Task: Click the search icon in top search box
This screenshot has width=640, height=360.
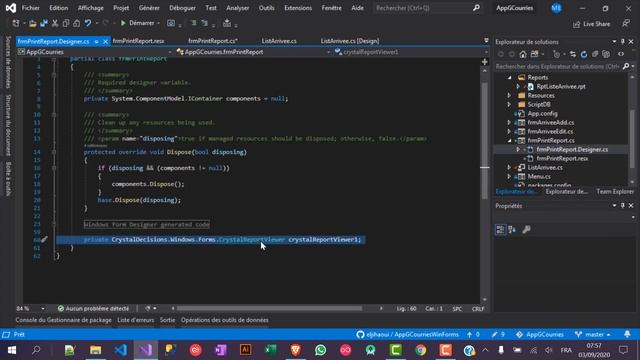Action: (476, 8)
